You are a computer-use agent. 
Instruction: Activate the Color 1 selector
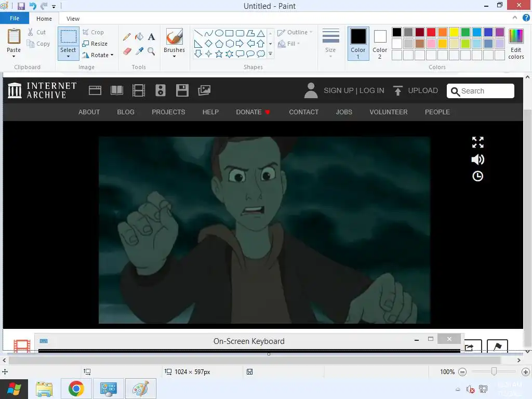[x=358, y=44]
